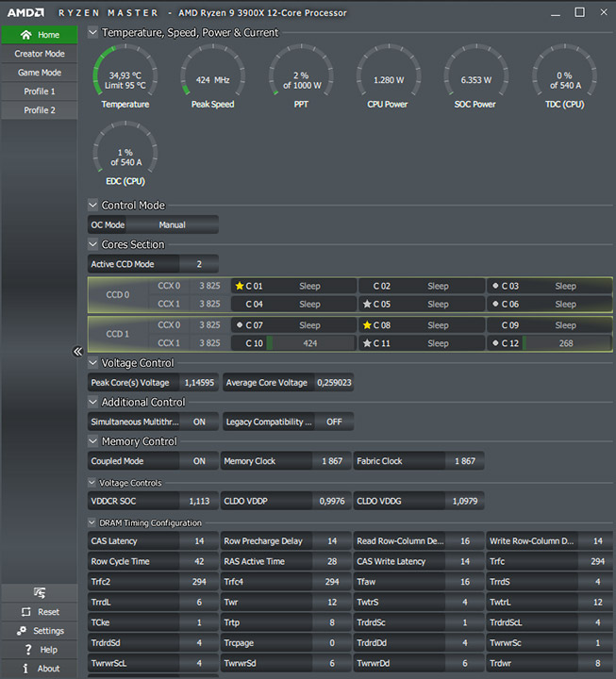The height and width of the screenshot is (679, 616).
Task: Collapse Temperature, Speed, Power & Current section
Action: coord(92,32)
